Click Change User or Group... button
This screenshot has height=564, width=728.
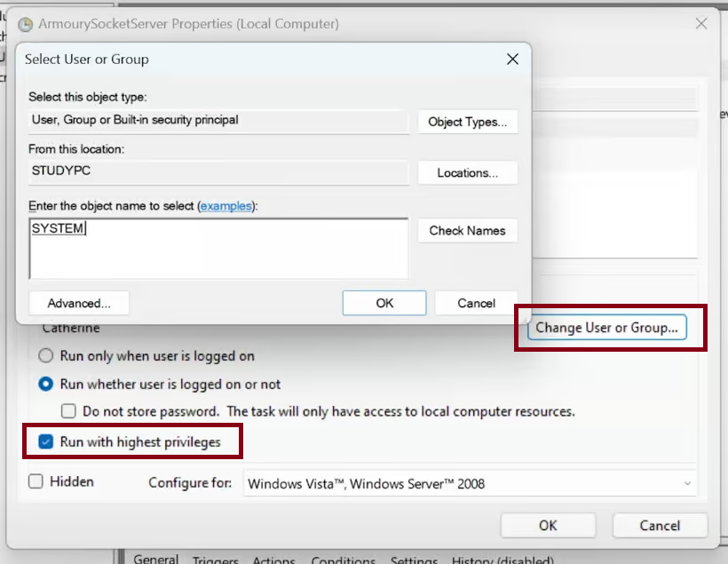[607, 328]
